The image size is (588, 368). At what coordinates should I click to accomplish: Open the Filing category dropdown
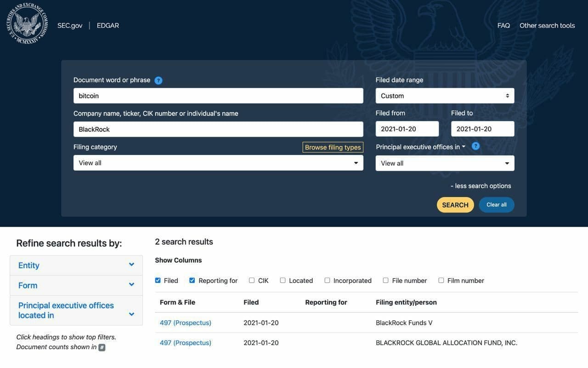tap(218, 163)
